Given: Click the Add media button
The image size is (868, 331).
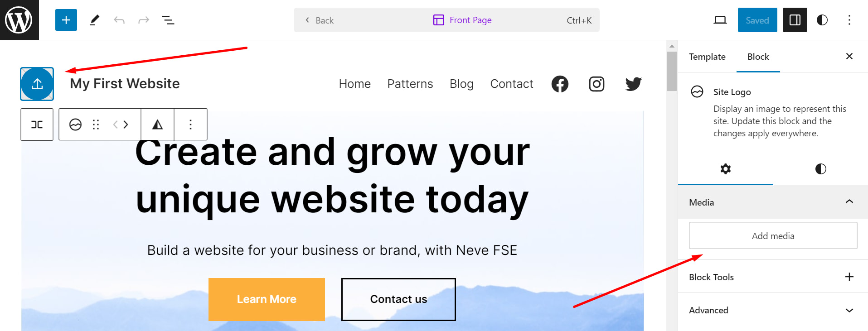Looking at the screenshot, I should point(772,235).
